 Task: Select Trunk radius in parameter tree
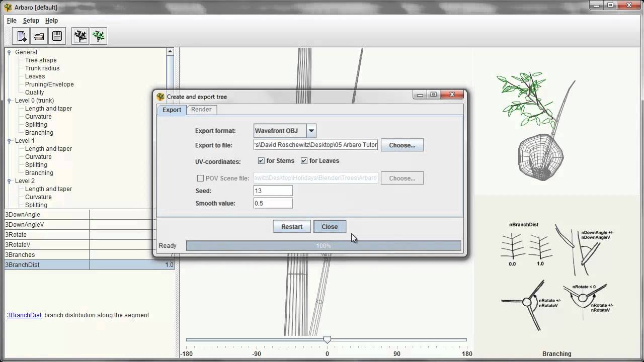click(42, 68)
